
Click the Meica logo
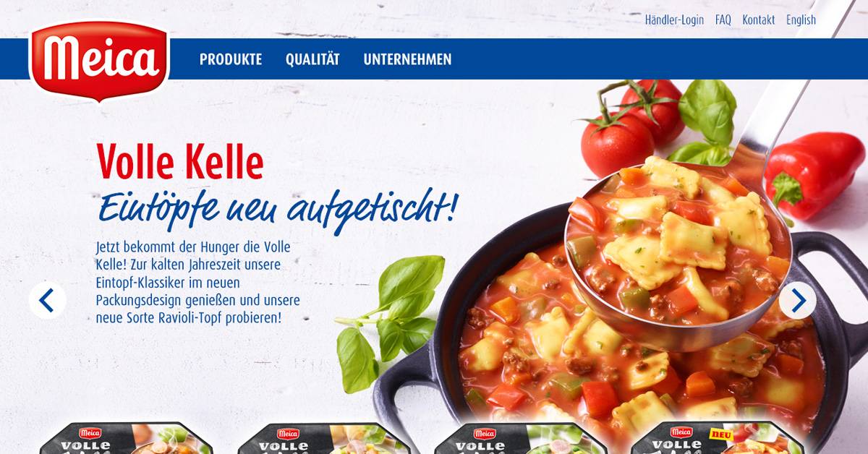(99, 61)
